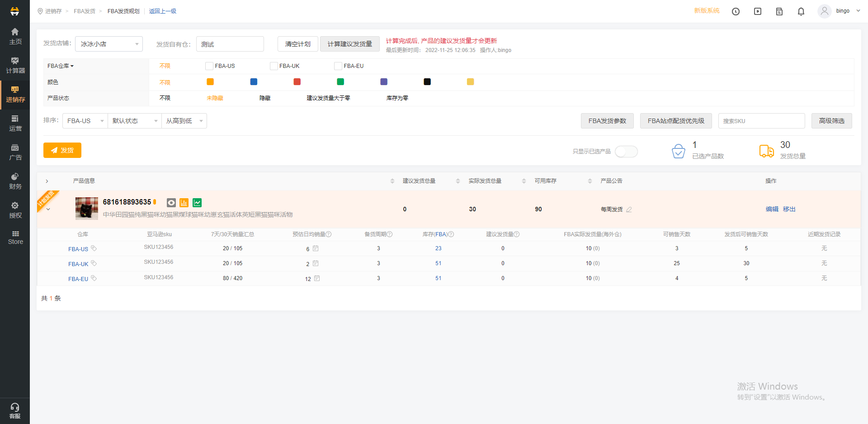Click calendar icon beside daily sales 6
Image resolution: width=868 pixels, height=424 pixels.
pos(316,248)
